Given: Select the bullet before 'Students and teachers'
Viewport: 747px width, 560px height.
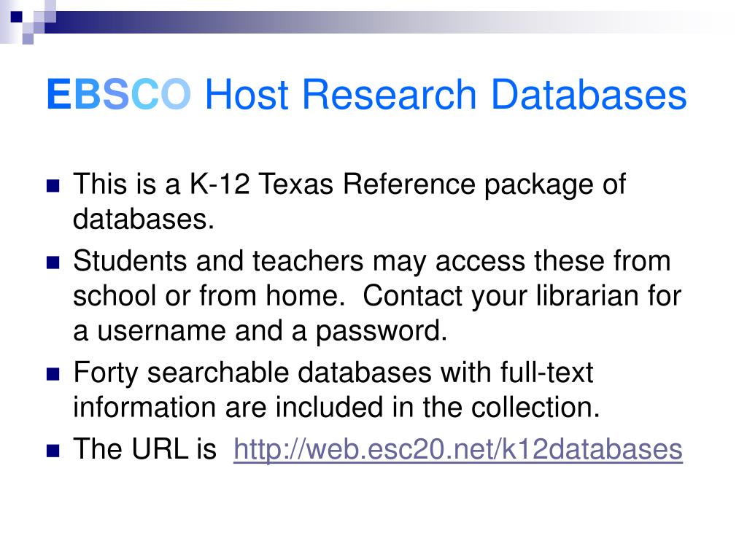Looking at the screenshot, I should (x=53, y=262).
